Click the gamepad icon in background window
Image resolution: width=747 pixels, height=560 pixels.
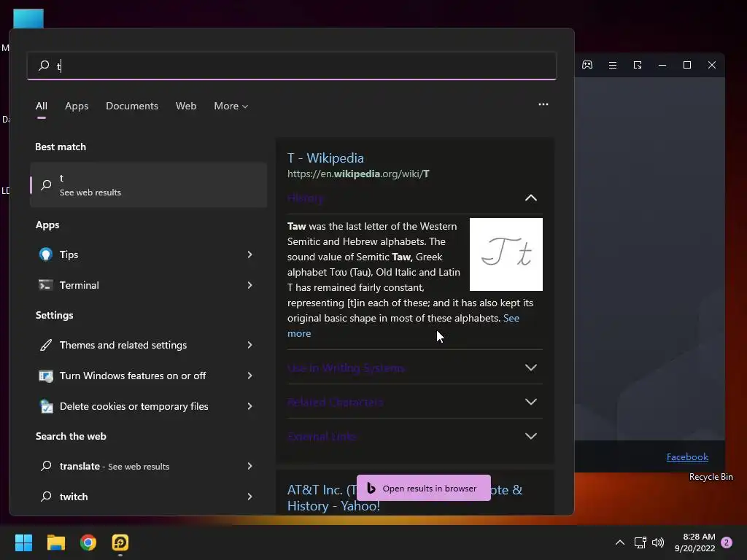[x=587, y=65]
